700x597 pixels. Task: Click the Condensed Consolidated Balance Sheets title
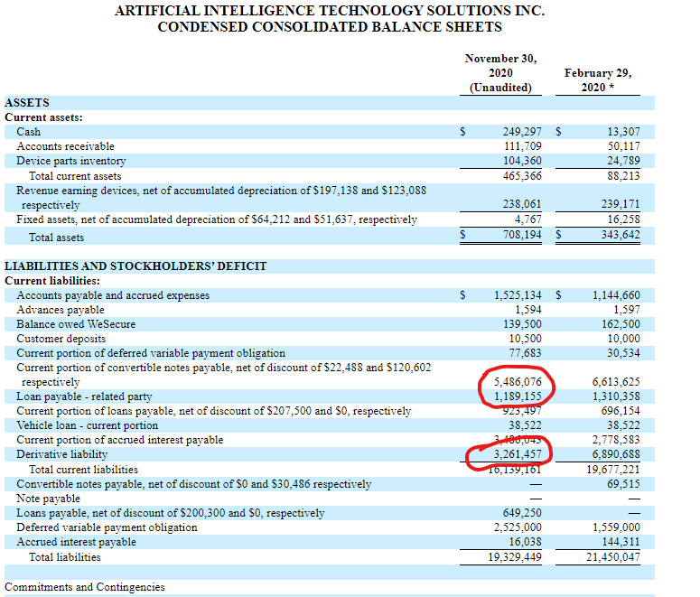(330, 27)
